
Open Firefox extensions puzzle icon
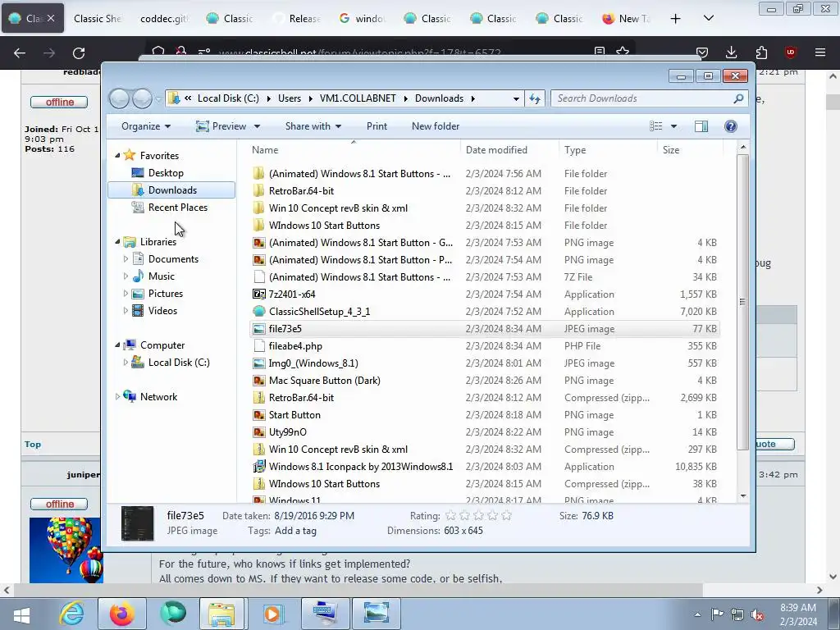[x=761, y=52]
